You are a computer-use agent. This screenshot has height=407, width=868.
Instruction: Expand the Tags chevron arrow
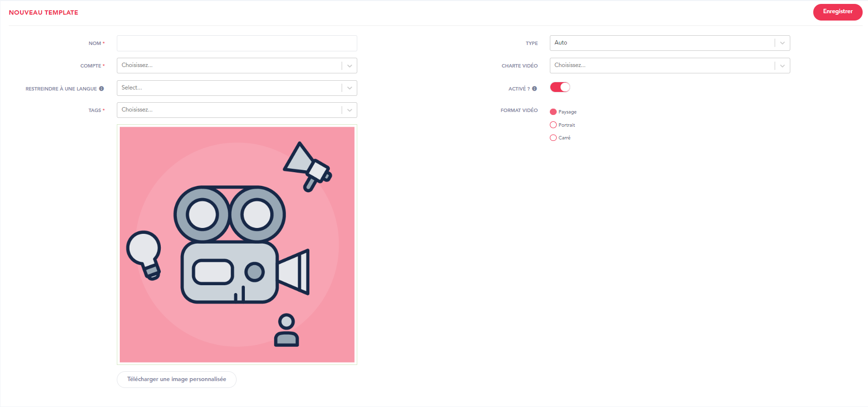pos(349,110)
